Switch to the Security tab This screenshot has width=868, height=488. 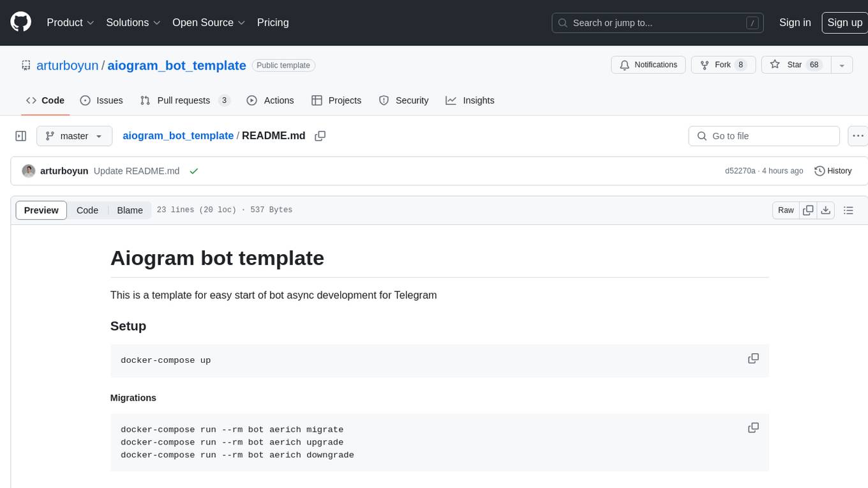coord(404,100)
